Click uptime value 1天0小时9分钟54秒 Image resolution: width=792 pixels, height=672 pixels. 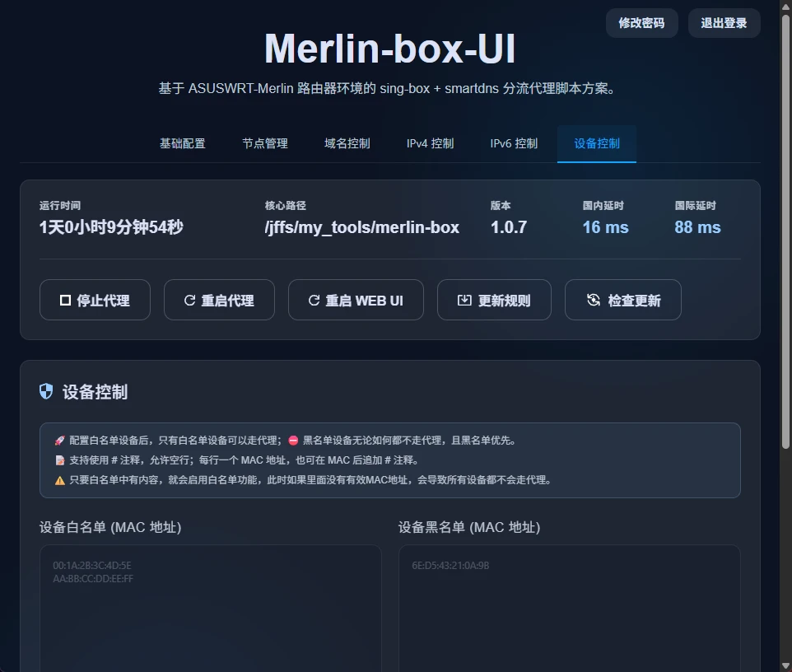click(x=111, y=227)
